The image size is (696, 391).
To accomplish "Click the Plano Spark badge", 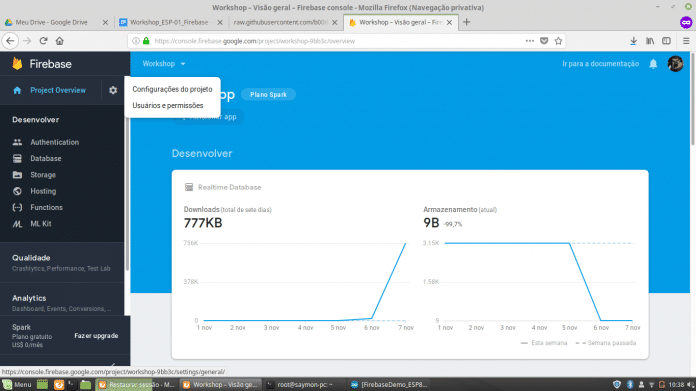I will click(268, 95).
